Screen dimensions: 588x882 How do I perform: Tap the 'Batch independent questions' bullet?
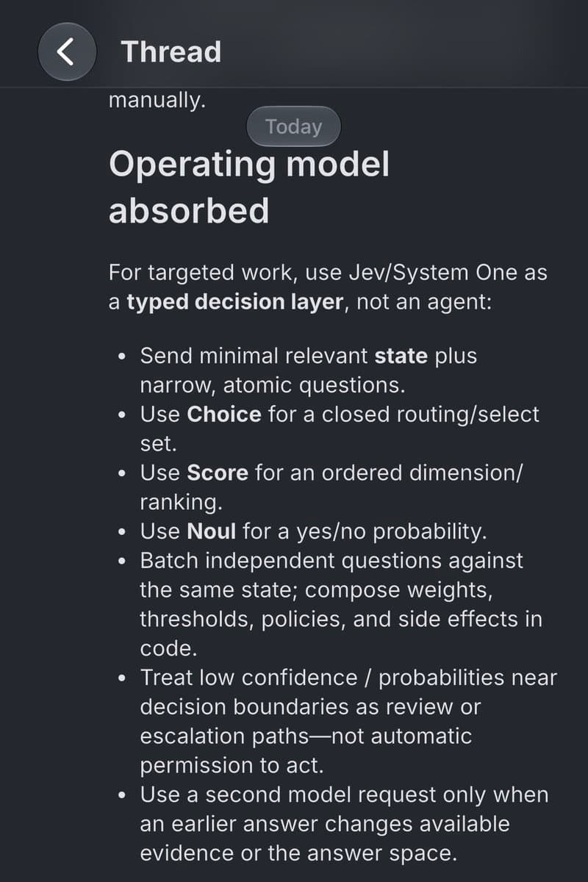pyautogui.click(x=341, y=604)
